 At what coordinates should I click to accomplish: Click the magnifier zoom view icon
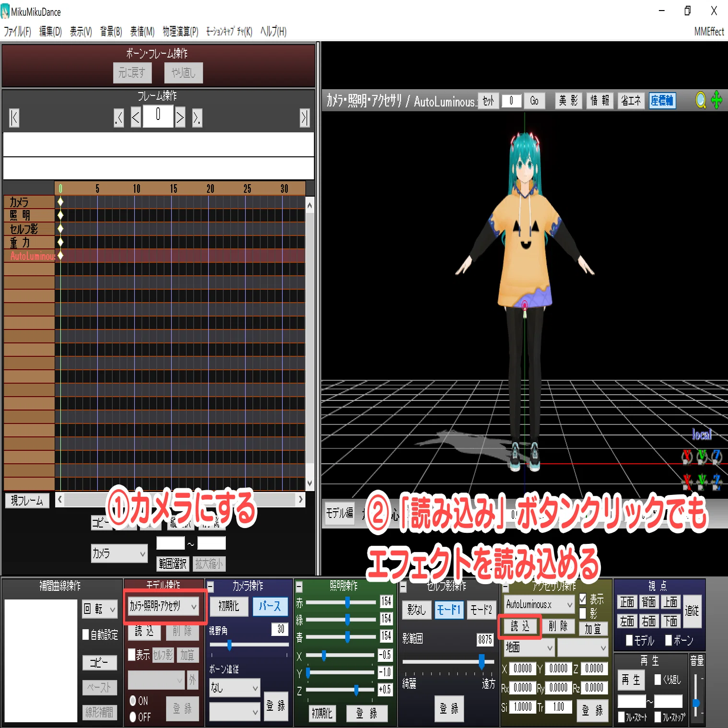pos(701,100)
